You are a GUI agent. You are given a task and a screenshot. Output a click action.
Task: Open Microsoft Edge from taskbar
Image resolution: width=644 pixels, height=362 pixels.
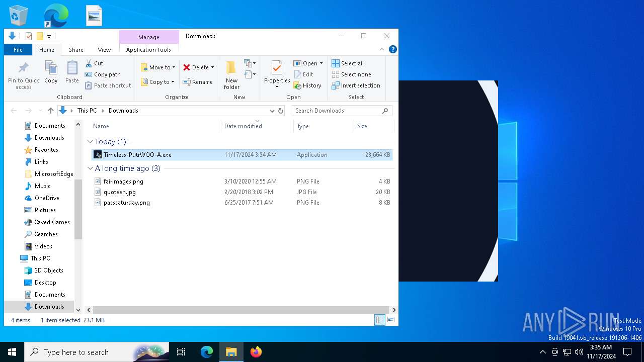207,352
